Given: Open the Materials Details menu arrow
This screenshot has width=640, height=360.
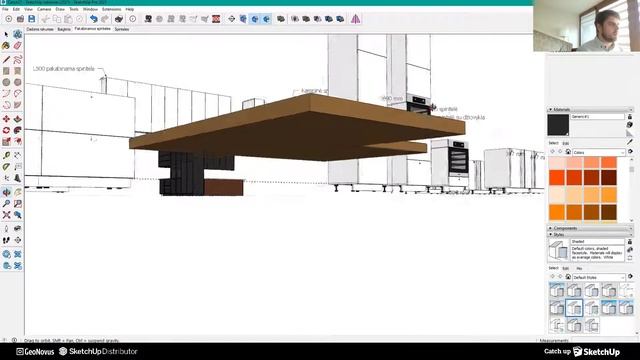Looking at the screenshot, I should click(631, 151).
